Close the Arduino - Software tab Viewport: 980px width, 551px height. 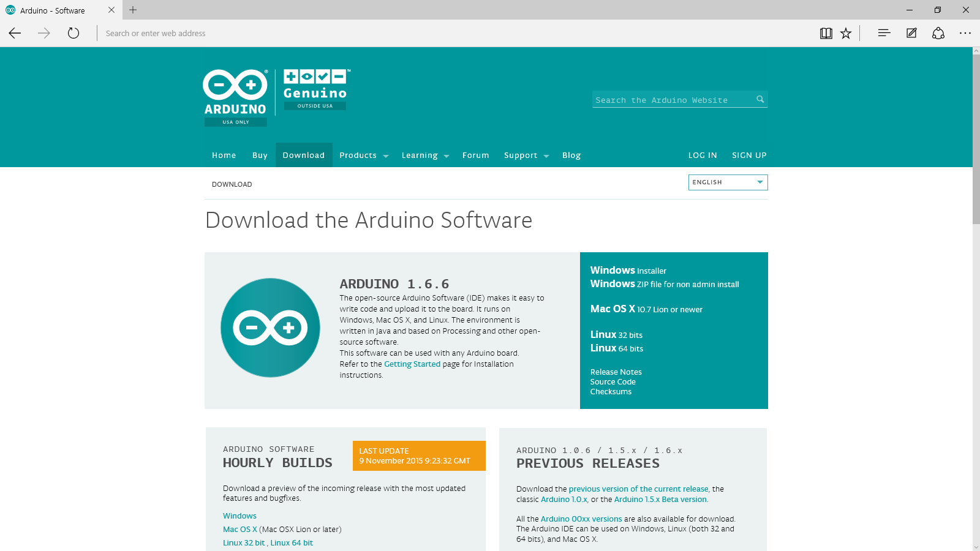[111, 10]
